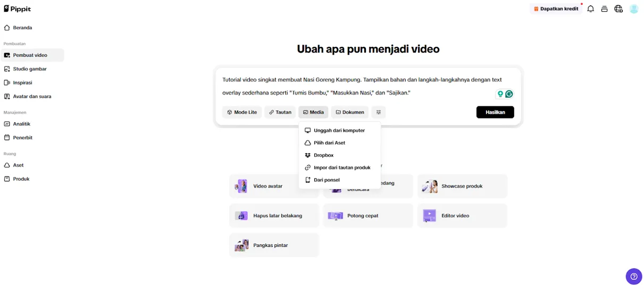Select Pembuat video in sidebar
644x289 pixels.
32,55
